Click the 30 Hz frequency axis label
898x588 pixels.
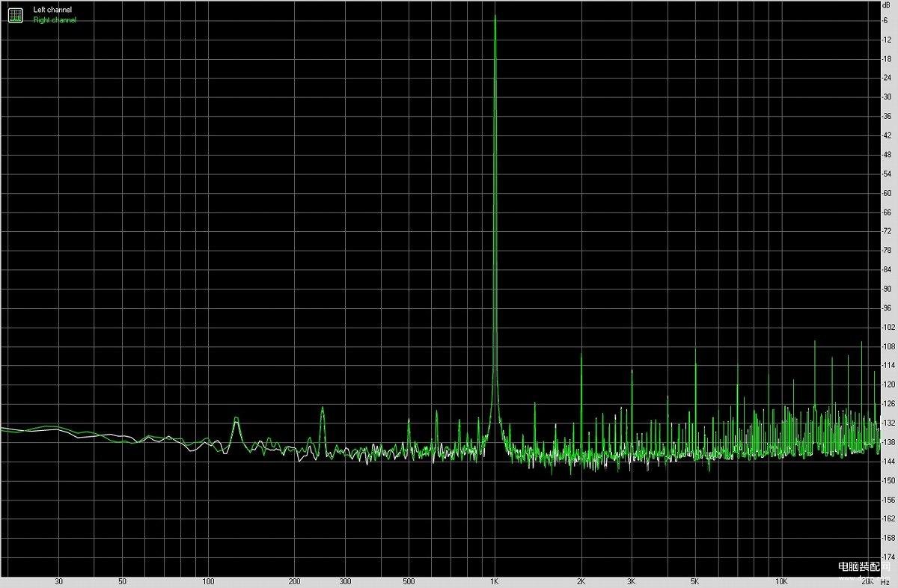coord(58,581)
